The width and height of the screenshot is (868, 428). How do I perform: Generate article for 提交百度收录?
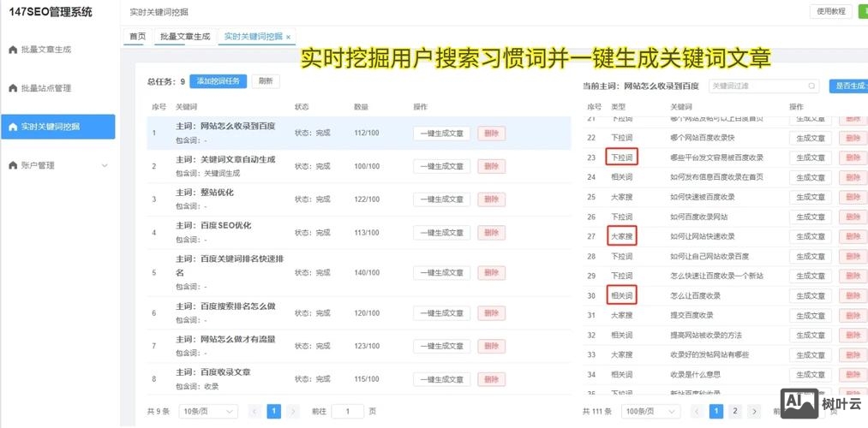point(811,316)
